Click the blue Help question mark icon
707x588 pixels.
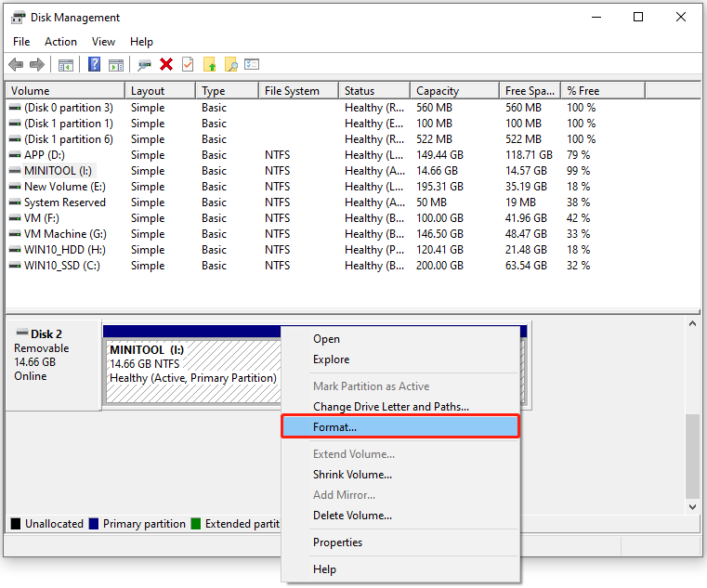click(94, 64)
